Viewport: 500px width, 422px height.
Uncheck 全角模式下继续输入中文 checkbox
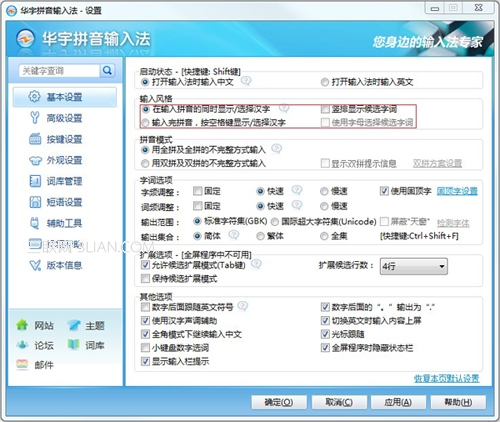[145, 334]
